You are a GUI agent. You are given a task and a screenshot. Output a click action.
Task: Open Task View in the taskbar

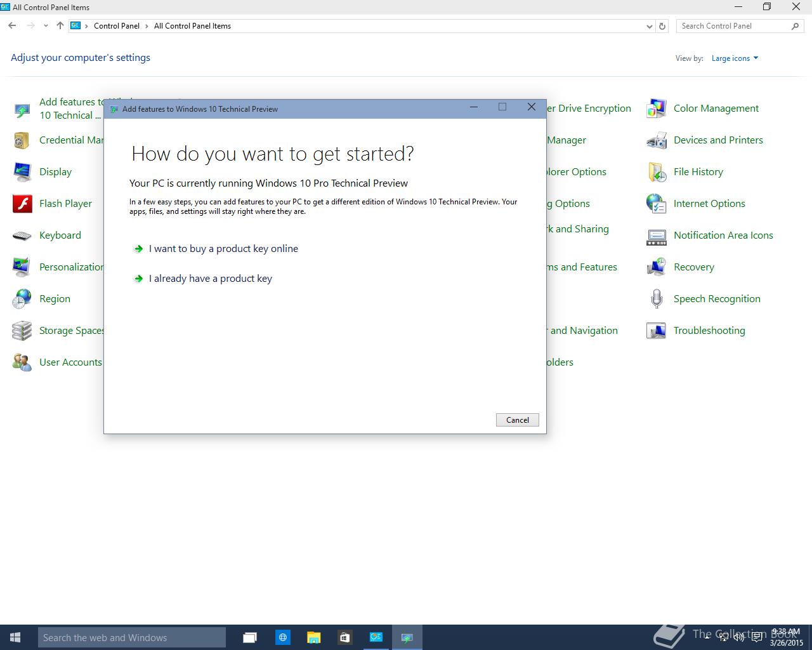tap(250, 637)
